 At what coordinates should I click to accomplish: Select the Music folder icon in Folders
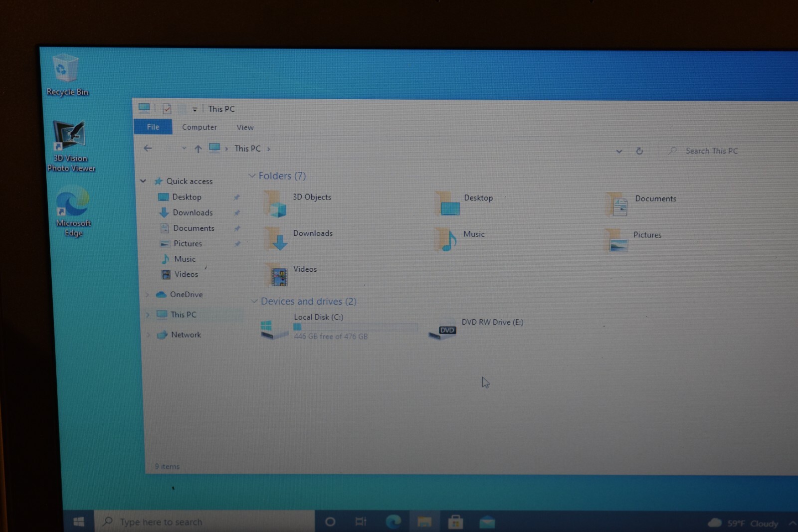coord(446,240)
